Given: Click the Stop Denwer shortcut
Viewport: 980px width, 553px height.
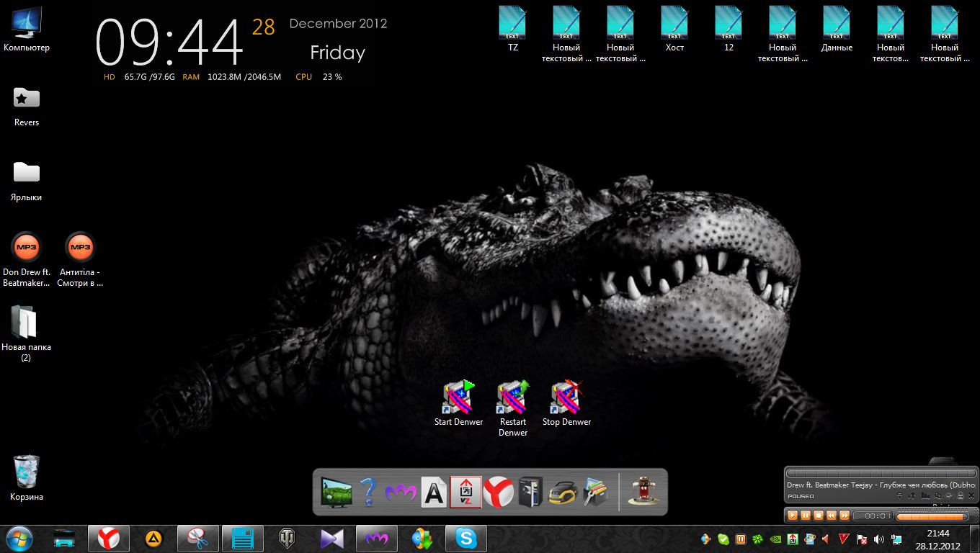Looking at the screenshot, I should coord(566,398).
